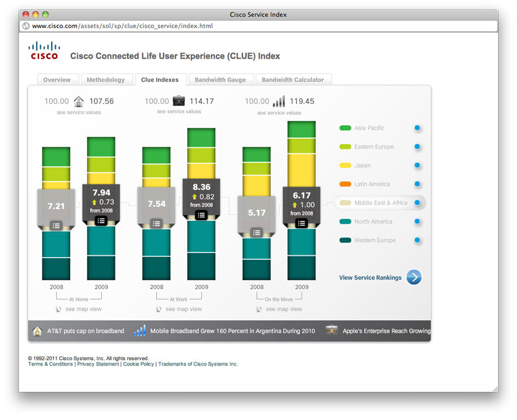This screenshot has height=420, width=517.
Task: Click the Western Europe dark teal swatch
Action: tap(345, 240)
